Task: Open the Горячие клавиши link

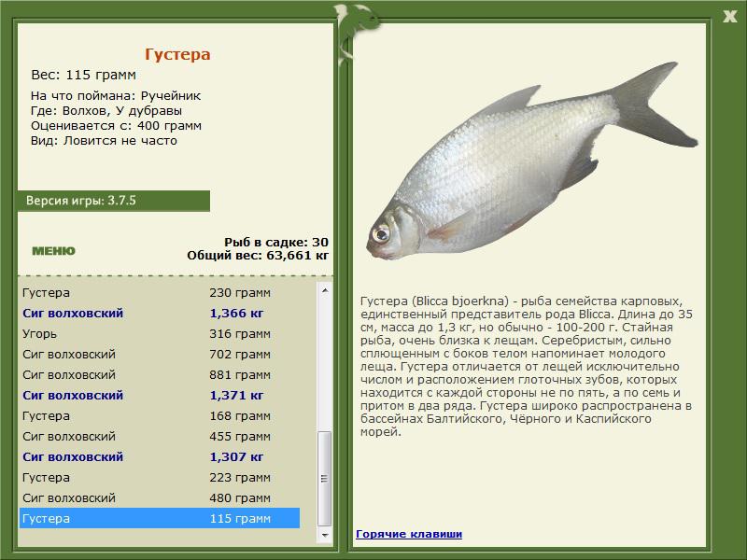Action: 409,534
